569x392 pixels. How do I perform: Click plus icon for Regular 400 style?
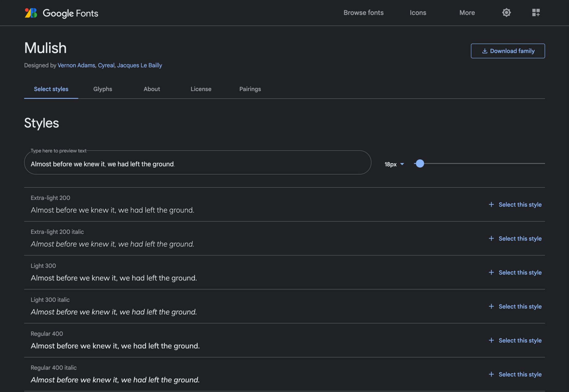coord(491,340)
